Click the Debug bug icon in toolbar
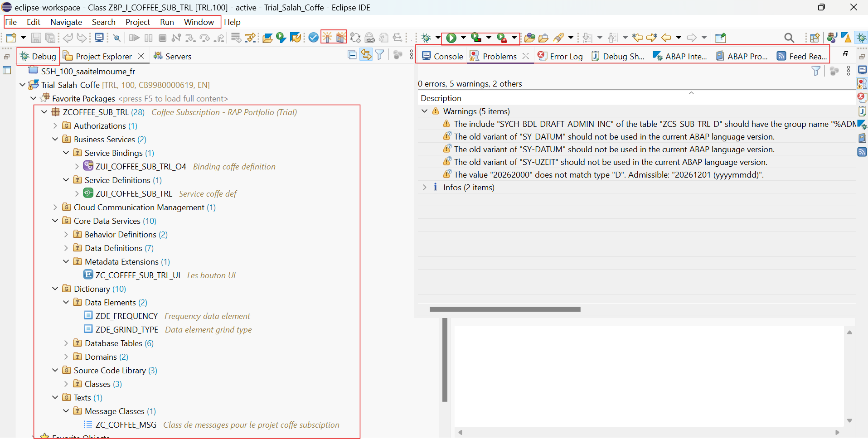The height and width of the screenshot is (439, 868). pos(426,38)
